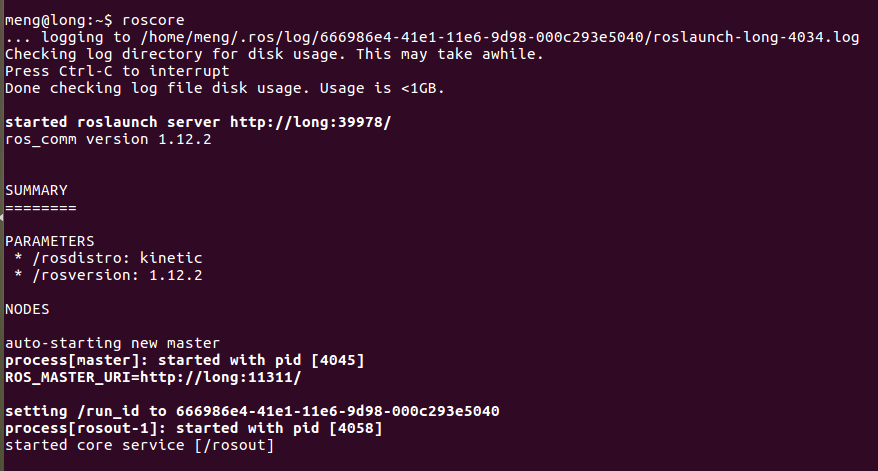This screenshot has width=878, height=471.
Task: Click the ros_comm version 1.12.2 line
Action: point(108,139)
